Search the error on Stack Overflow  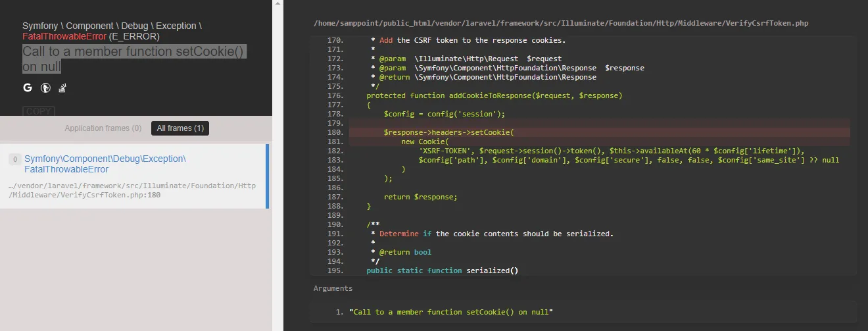pos(62,88)
